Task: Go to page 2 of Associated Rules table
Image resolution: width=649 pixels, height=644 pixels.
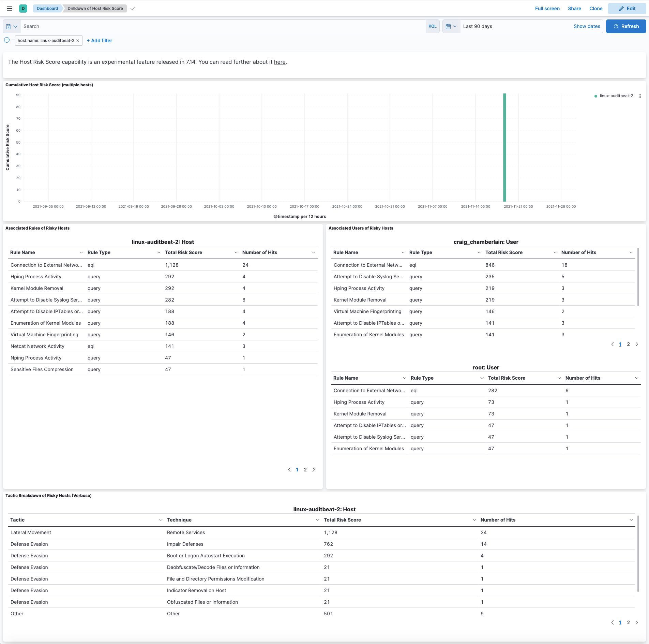Action: tap(305, 470)
